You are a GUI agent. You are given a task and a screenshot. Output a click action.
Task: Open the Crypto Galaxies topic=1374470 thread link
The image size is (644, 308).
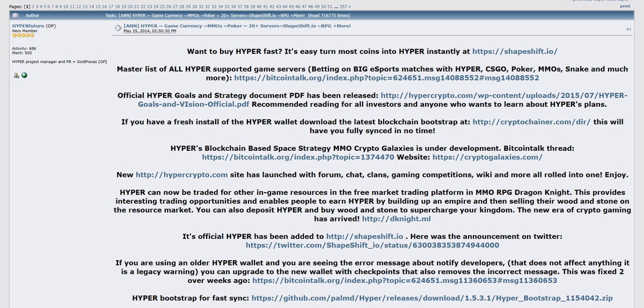coord(298,157)
